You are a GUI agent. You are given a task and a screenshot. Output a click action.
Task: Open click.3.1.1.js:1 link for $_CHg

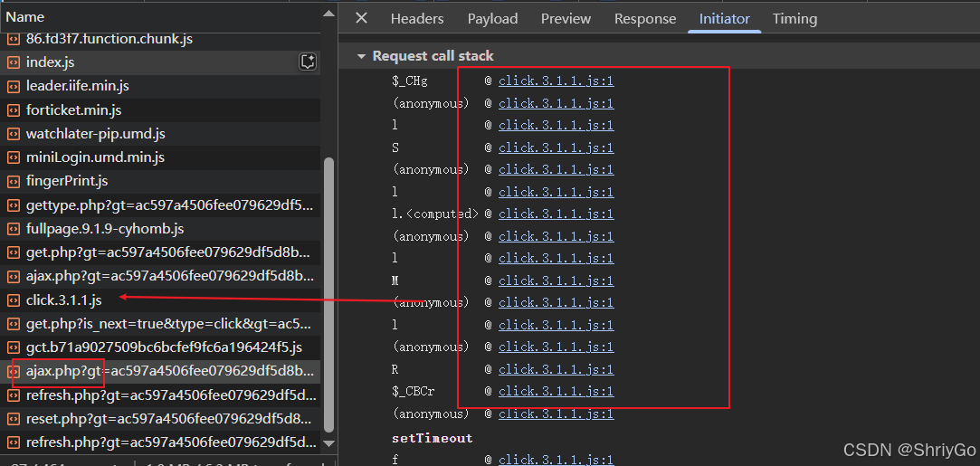tap(556, 81)
